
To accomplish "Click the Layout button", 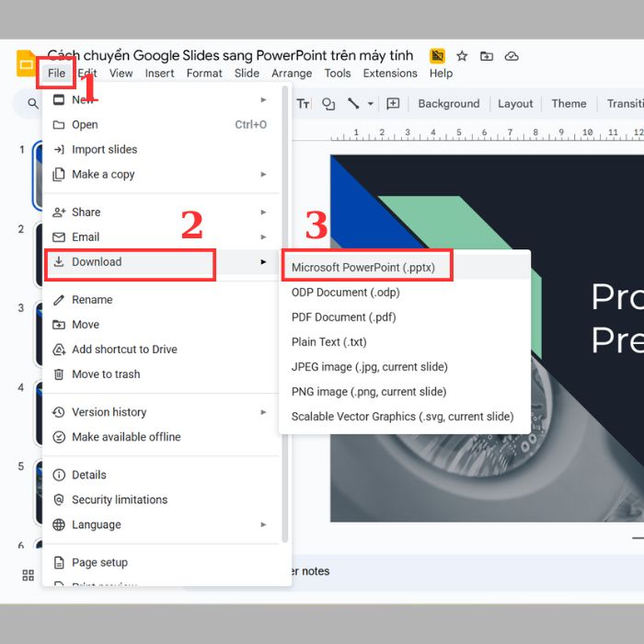I will [x=515, y=103].
